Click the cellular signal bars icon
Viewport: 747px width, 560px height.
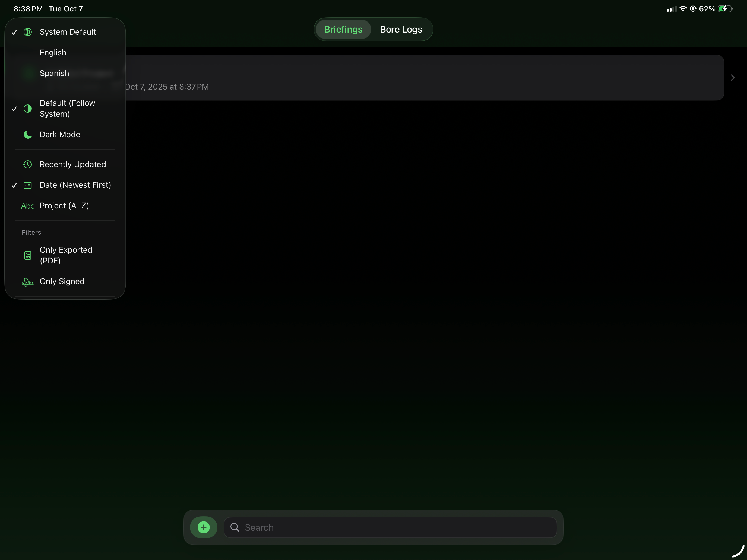[671, 9]
